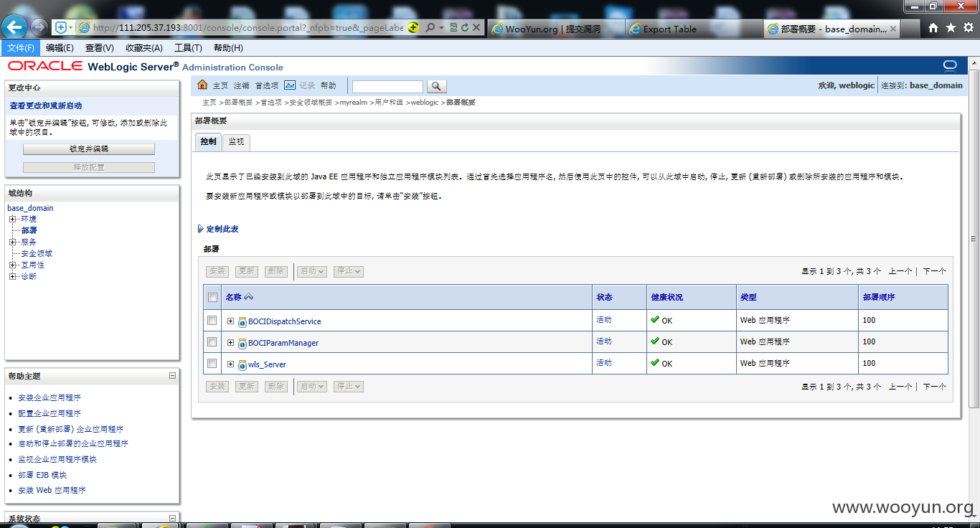Screen dimensions: 980x528
Task: Expand the 定制此表 disclosure triangle
Action: coord(200,229)
